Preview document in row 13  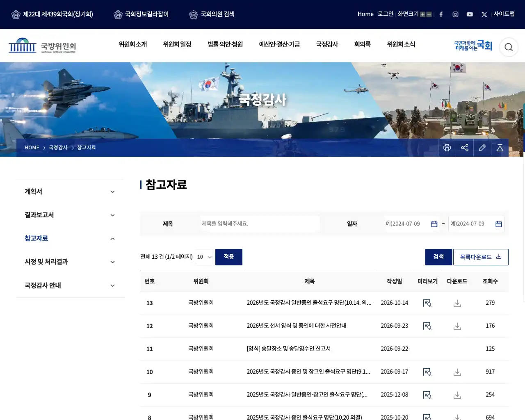tap(427, 303)
